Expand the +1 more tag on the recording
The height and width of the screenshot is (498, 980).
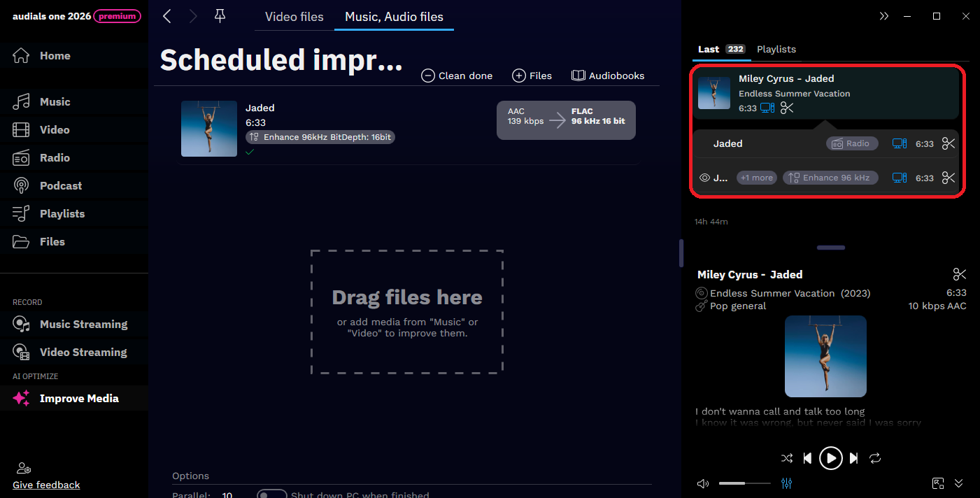coord(756,177)
